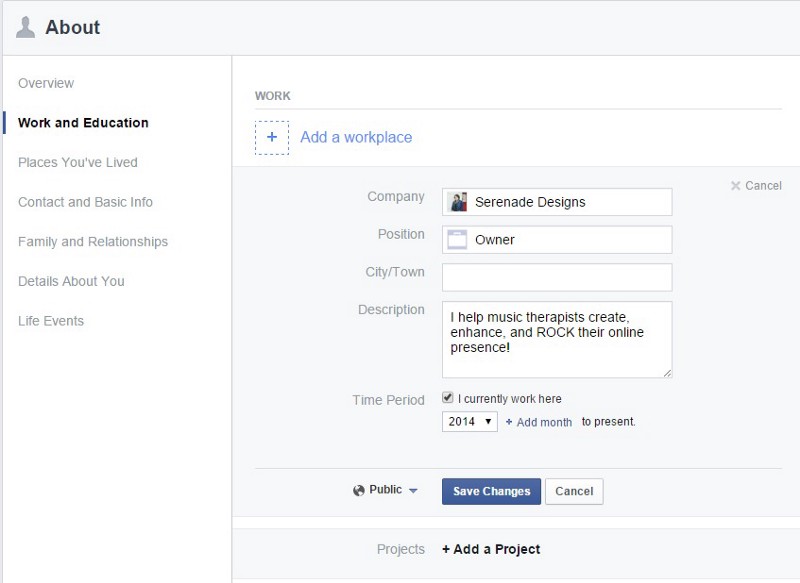The width and height of the screenshot is (800, 583).
Task: Click the plus icon next to Add month
Action: (509, 422)
